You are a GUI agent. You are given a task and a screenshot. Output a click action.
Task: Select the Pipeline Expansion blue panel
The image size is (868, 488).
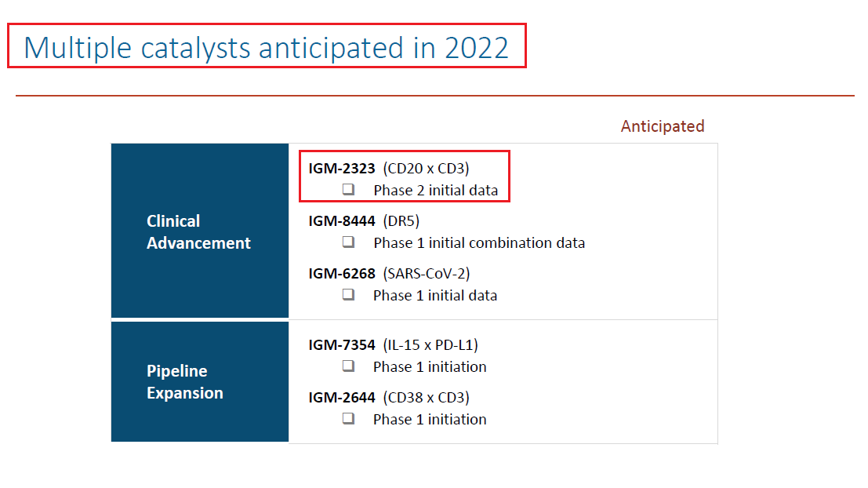click(x=199, y=381)
